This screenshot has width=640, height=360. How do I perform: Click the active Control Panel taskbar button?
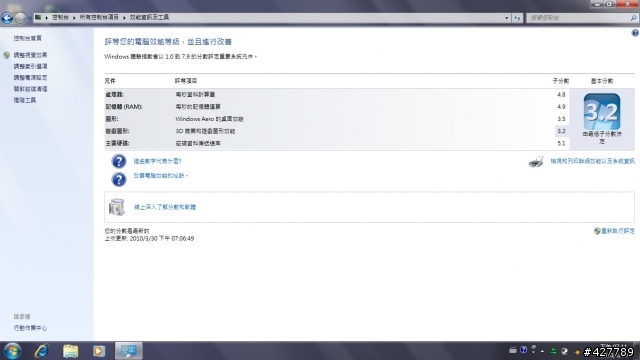129,351
